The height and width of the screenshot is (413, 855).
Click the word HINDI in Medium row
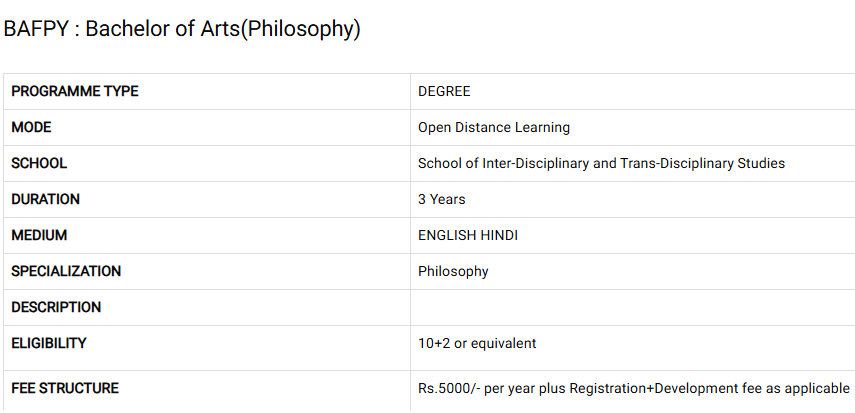[498, 235]
